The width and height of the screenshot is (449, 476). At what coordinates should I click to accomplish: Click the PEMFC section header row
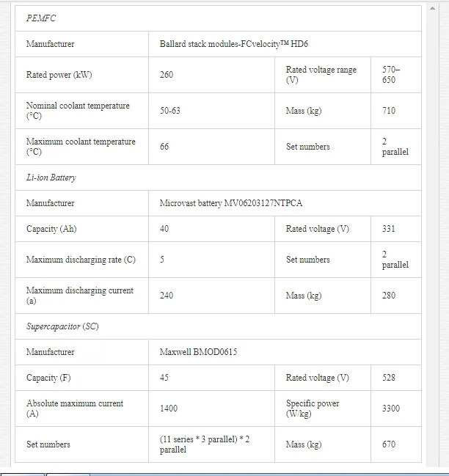(x=218, y=18)
